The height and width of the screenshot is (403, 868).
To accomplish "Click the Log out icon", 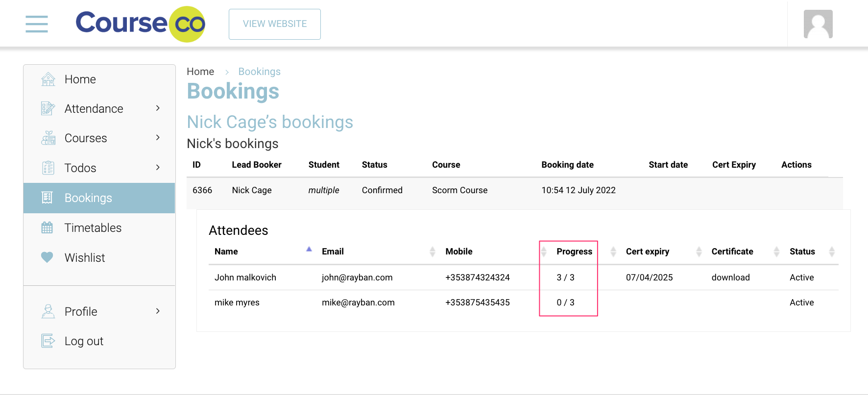I will pos(48,341).
